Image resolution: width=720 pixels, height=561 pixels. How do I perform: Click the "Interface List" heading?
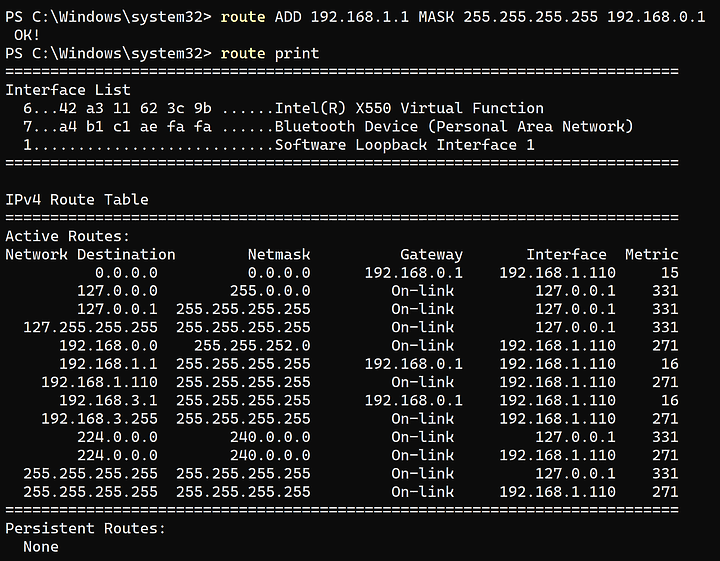point(68,90)
